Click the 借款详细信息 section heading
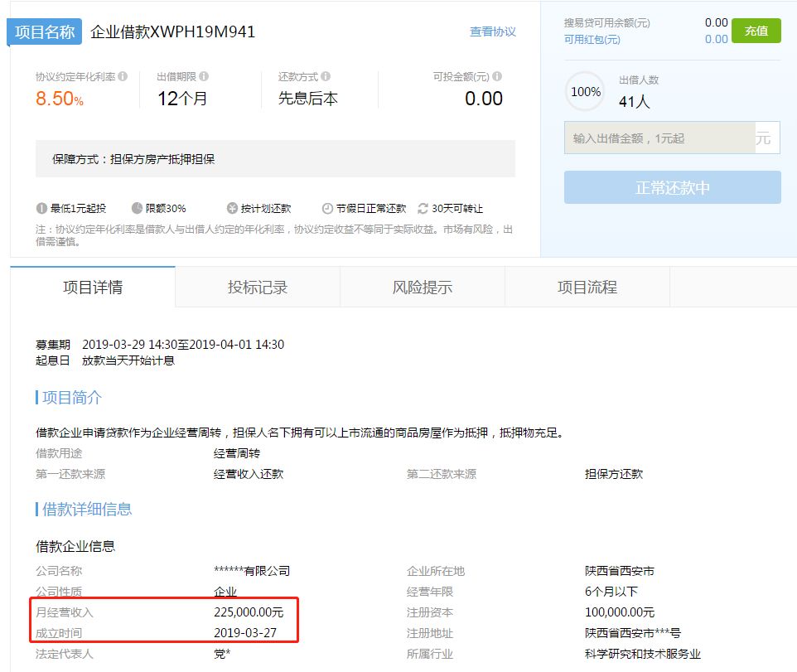 (x=87, y=509)
